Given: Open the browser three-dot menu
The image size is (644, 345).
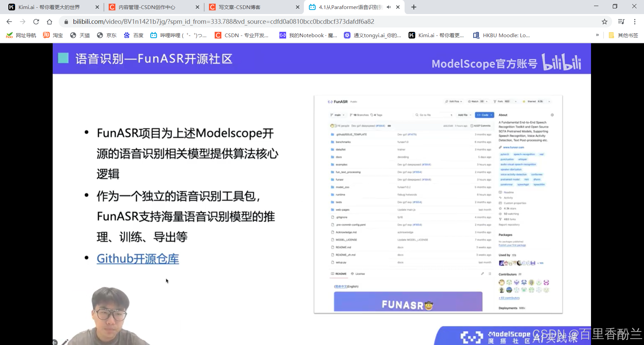Looking at the screenshot, I should pos(635,22).
